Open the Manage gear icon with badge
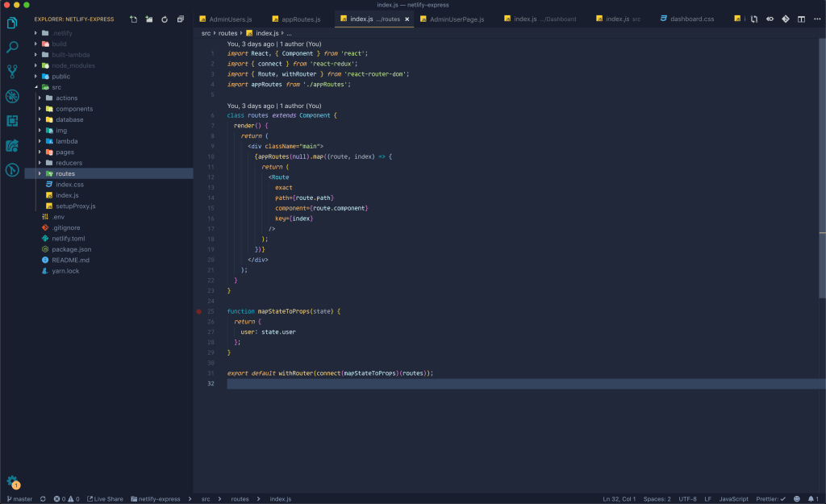This screenshot has height=504, width=826. point(13,481)
